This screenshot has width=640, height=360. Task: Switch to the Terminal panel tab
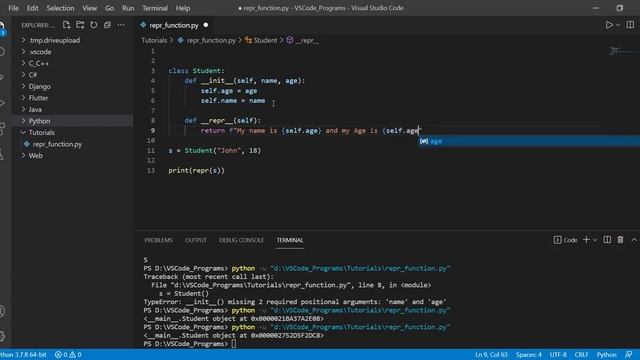pyautogui.click(x=290, y=240)
